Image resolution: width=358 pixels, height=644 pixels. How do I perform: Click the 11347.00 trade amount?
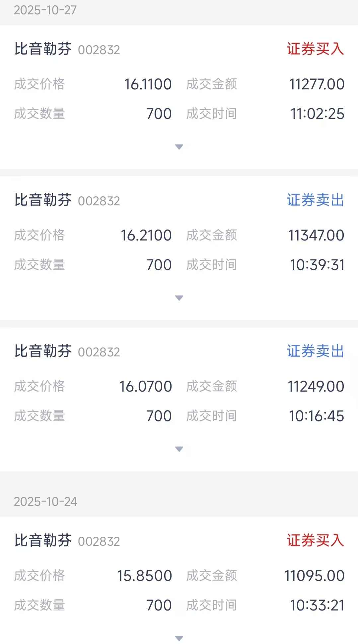[316, 235]
